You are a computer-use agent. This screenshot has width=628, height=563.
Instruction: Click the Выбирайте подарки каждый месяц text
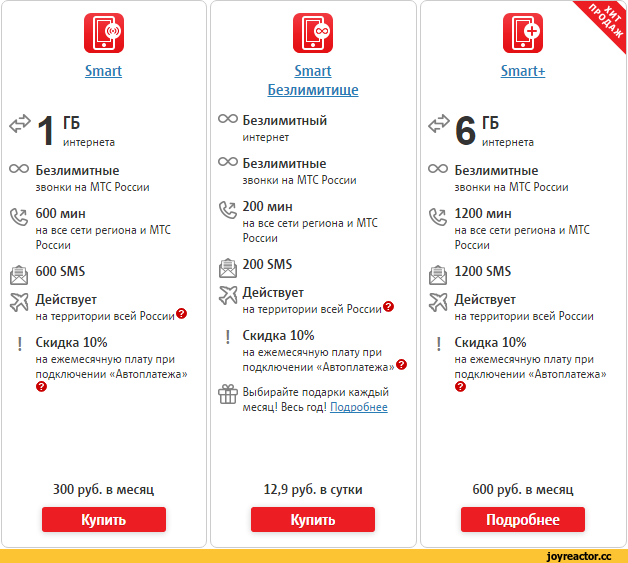[x=316, y=399]
